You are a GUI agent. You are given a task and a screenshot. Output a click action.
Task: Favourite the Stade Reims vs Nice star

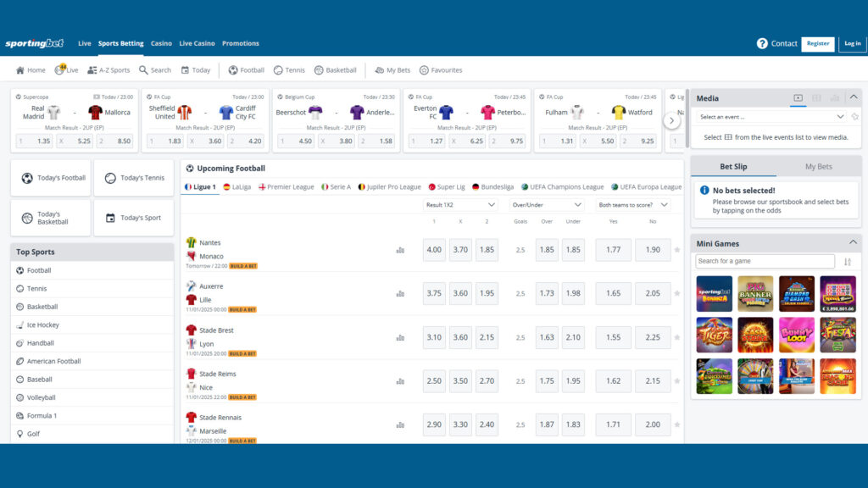click(677, 381)
